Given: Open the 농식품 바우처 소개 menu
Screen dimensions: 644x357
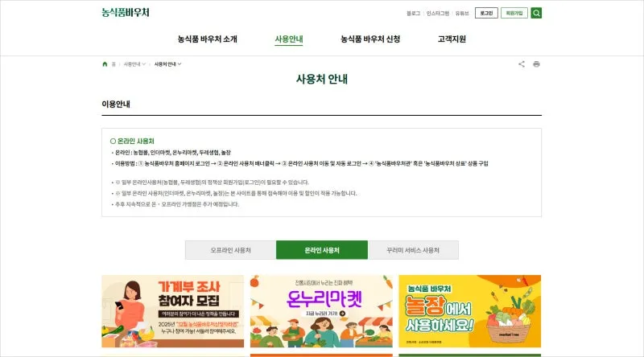Looking at the screenshot, I should point(208,39).
